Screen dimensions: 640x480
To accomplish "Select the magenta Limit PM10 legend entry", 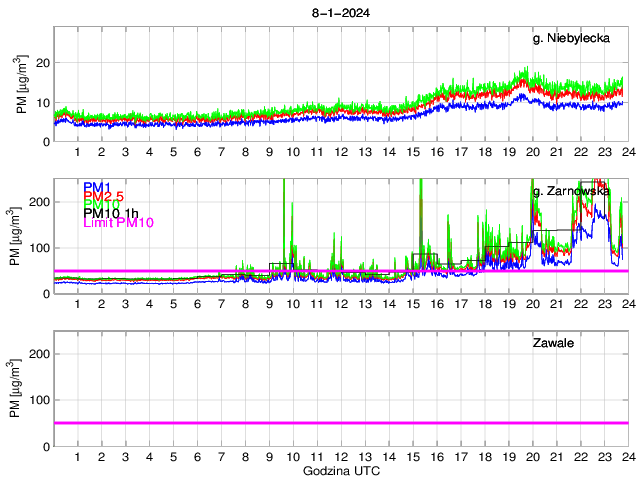I will (x=116, y=224).
